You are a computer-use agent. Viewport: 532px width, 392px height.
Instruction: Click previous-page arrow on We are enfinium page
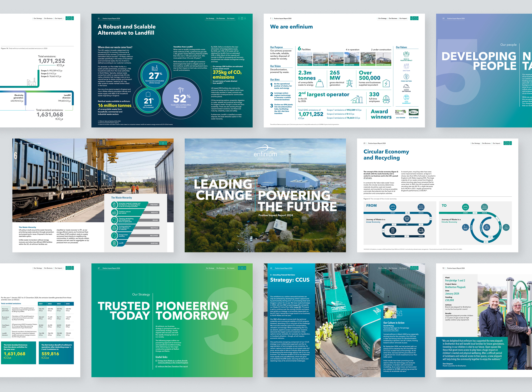(x=411, y=18)
